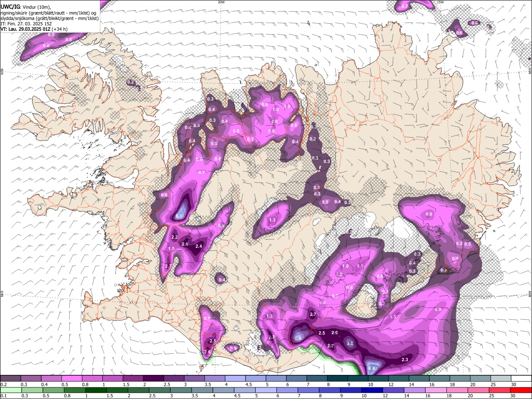Click the pale green rain swatch between 0.1 and 0.3
This screenshot has width=532, height=399.
[x=10, y=390]
